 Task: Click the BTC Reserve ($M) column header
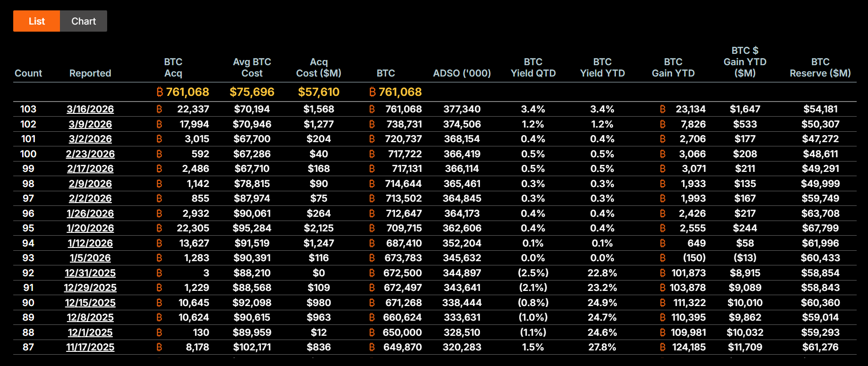[x=820, y=68]
